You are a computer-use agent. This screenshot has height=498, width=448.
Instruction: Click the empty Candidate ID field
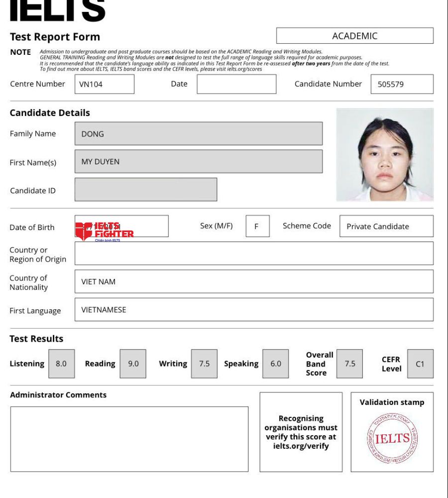pyautogui.click(x=146, y=190)
